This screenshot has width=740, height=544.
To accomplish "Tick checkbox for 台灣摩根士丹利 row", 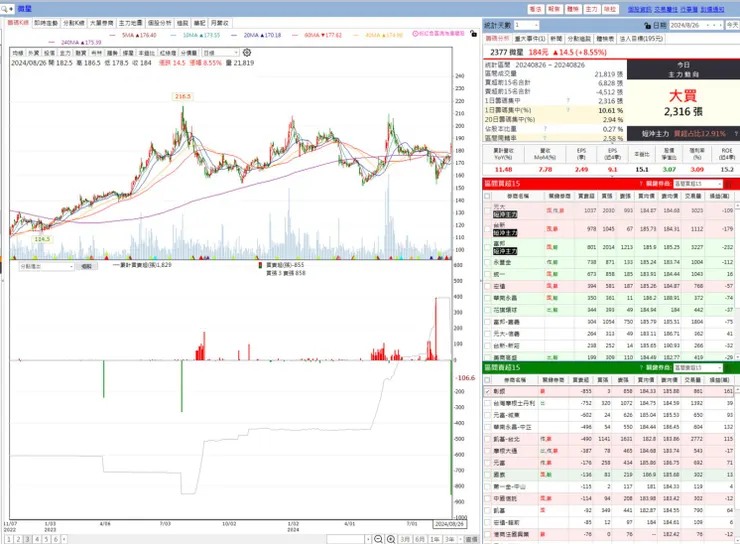I will [488, 403].
